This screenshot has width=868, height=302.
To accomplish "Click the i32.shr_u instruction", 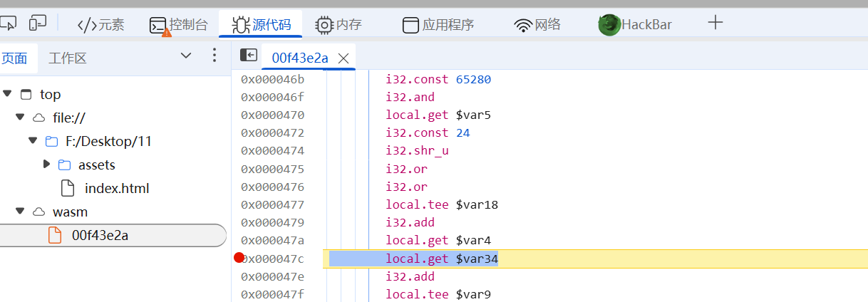I will (417, 150).
